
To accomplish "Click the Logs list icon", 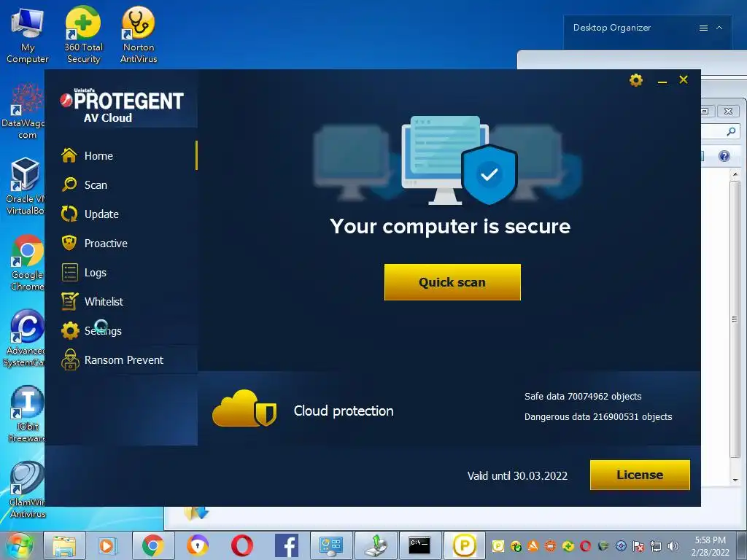I will pos(69,273).
